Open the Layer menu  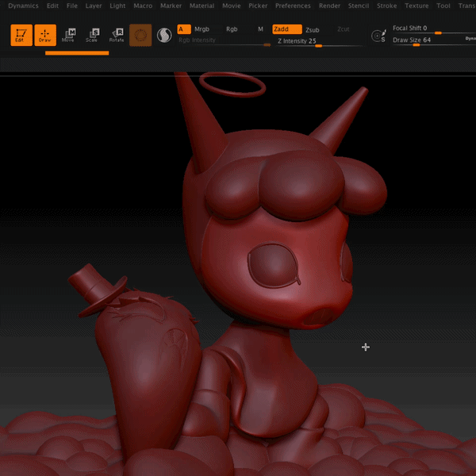click(94, 6)
